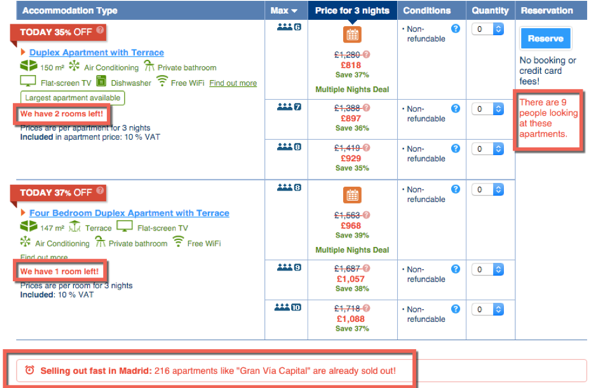Screen dimensions: 600x388
Task: Click orange calendar icon above £818 price
Action: click(x=352, y=35)
